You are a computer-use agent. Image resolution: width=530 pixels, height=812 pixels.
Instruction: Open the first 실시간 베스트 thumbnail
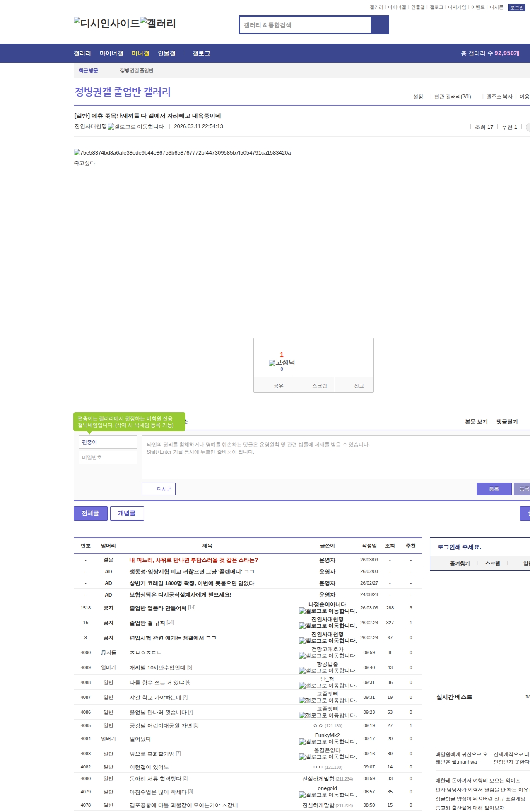point(463,729)
